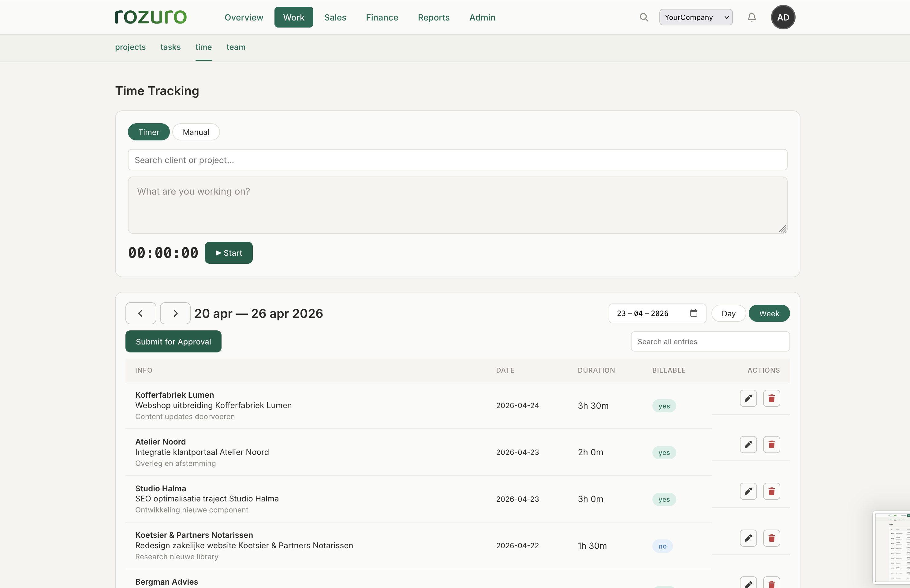Open calendar picker in date field
Screen dimensions: 910x588
693,313
